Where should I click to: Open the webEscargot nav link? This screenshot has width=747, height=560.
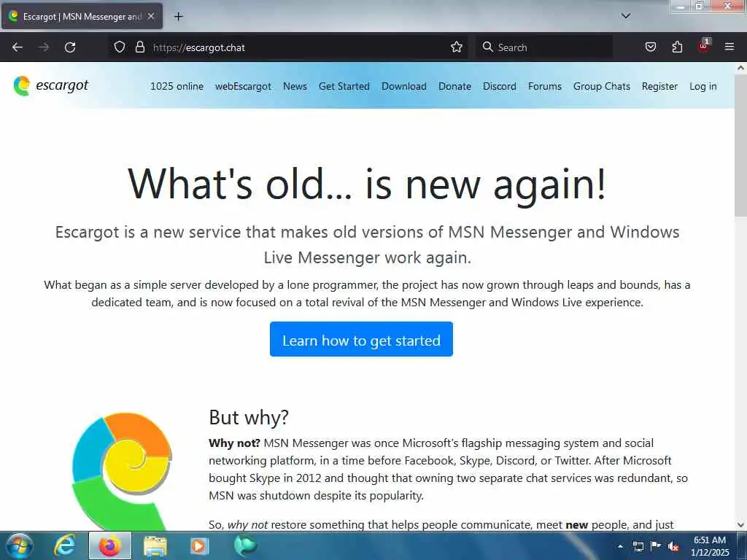click(x=243, y=86)
